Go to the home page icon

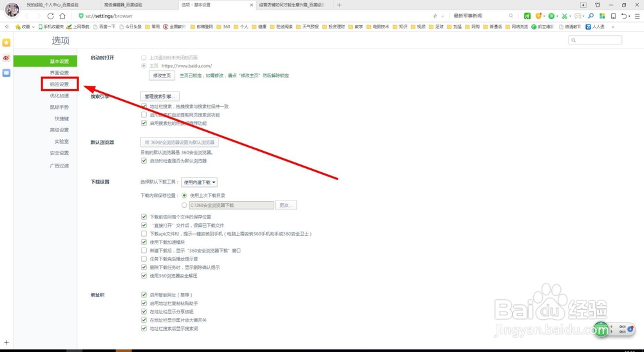[x=62, y=16]
